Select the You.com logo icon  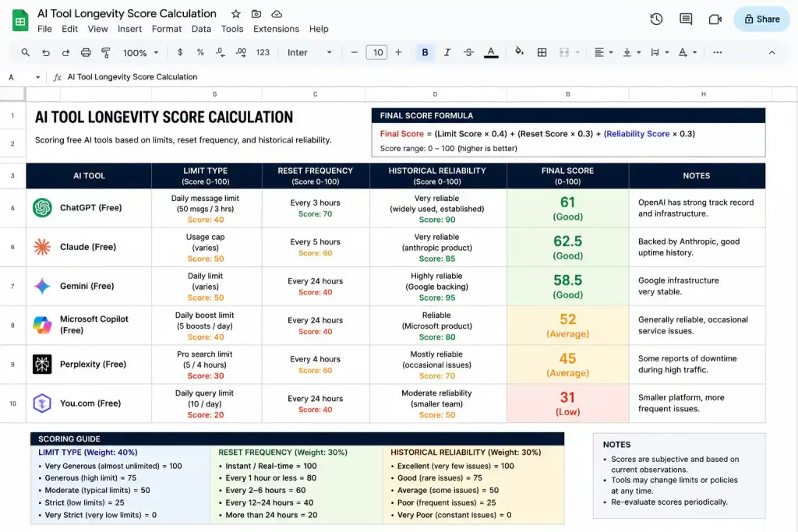click(42, 403)
